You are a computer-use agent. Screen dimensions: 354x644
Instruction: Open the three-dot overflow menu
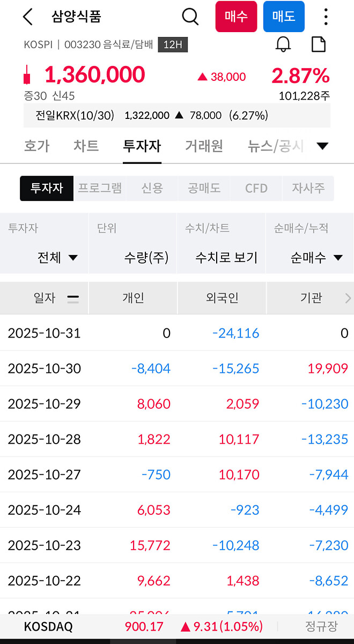[x=326, y=17]
